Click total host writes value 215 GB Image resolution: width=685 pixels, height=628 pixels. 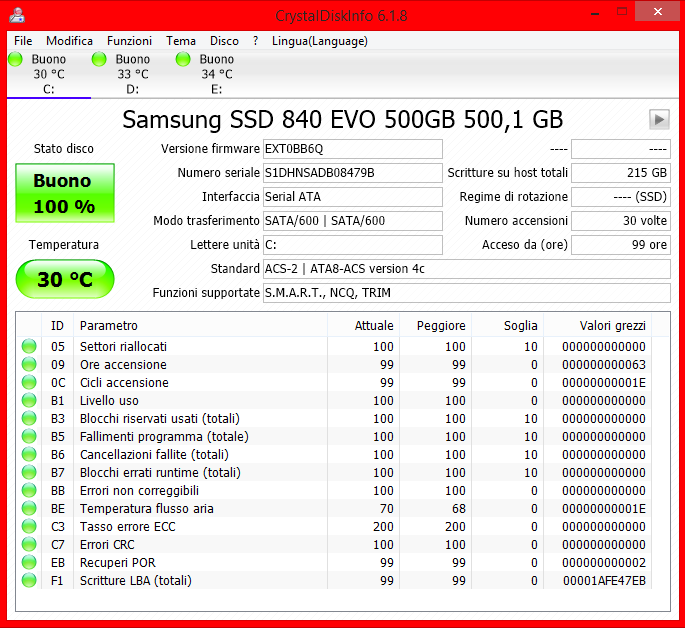click(x=621, y=173)
